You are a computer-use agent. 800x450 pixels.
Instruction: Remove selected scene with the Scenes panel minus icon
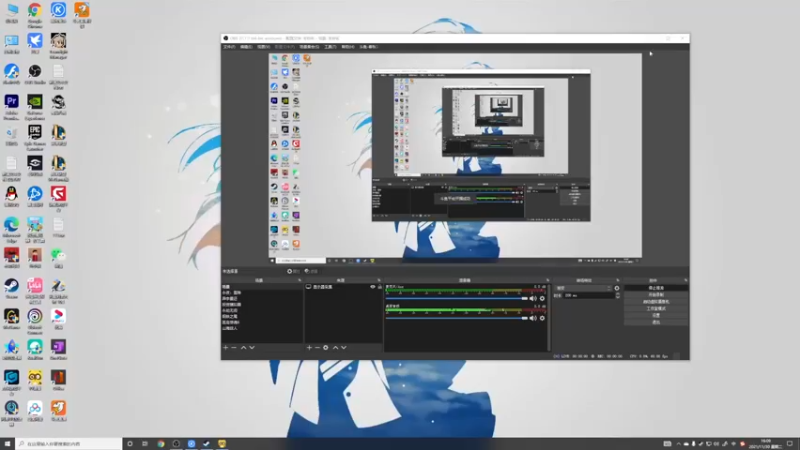pos(234,347)
